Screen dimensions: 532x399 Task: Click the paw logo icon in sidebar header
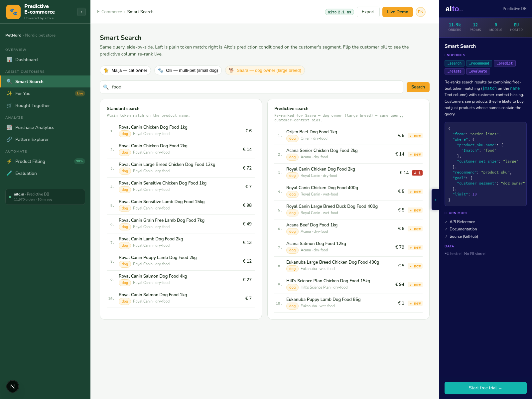click(x=13, y=12)
